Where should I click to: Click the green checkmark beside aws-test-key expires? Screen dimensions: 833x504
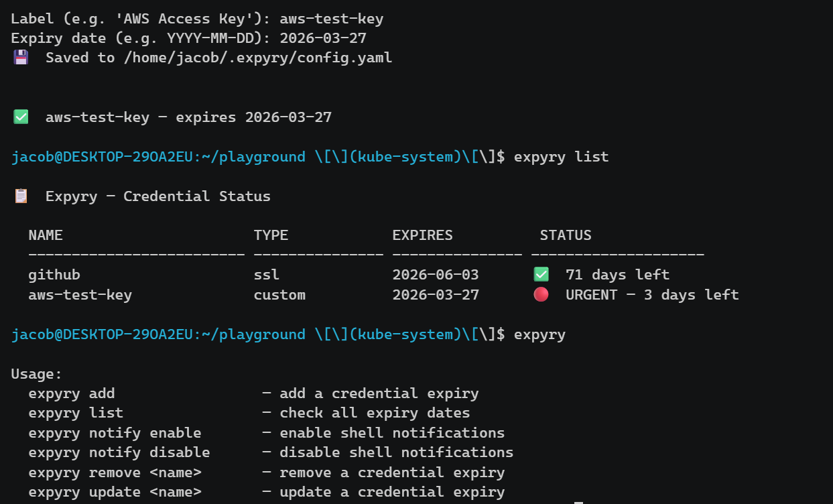pyautogui.click(x=21, y=117)
